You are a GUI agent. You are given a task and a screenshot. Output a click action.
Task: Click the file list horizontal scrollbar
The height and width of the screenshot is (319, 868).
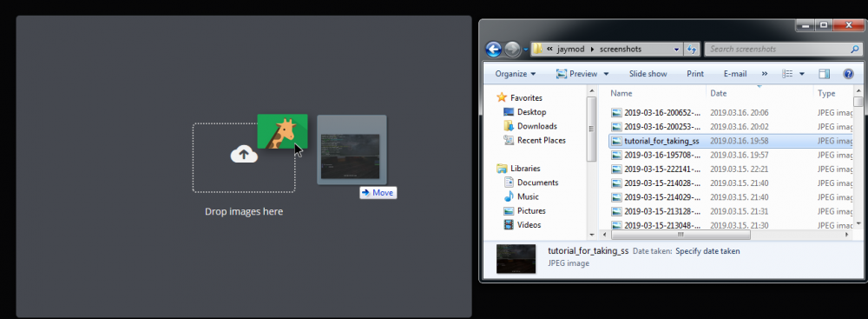[681, 235]
